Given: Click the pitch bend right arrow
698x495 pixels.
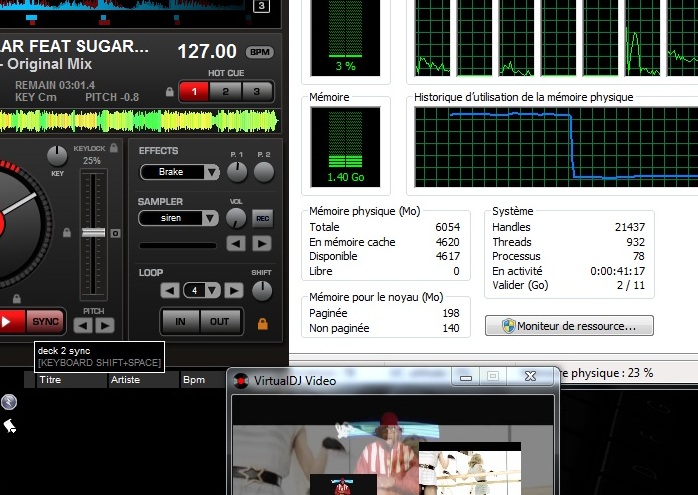Looking at the screenshot, I should click(x=105, y=325).
